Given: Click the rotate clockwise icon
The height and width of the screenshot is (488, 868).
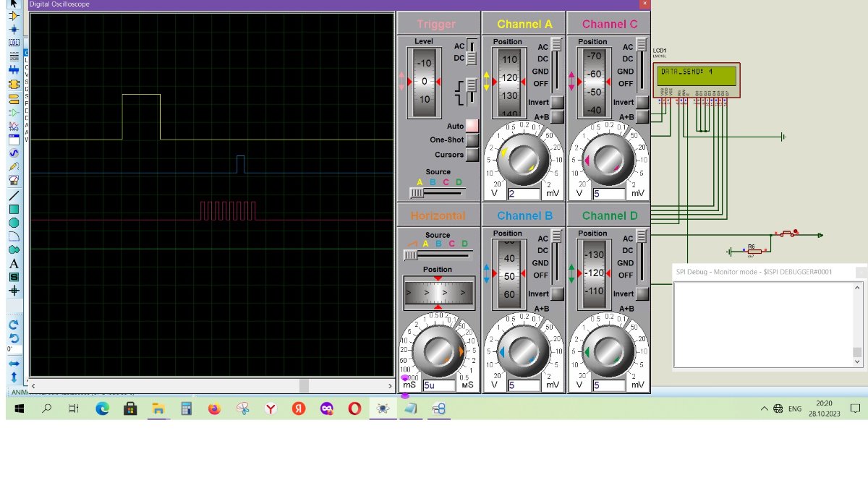Looking at the screenshot, I should (x=14, y=325).
